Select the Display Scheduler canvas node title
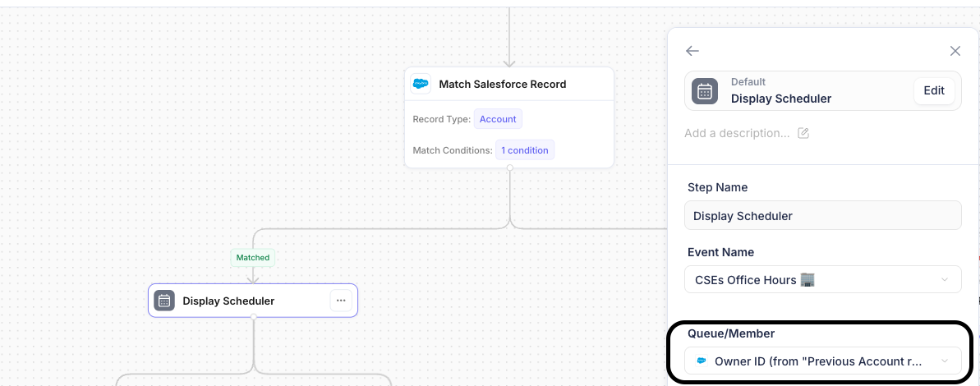The width and height of the screenshot is (980, 386). click(228, 301)
